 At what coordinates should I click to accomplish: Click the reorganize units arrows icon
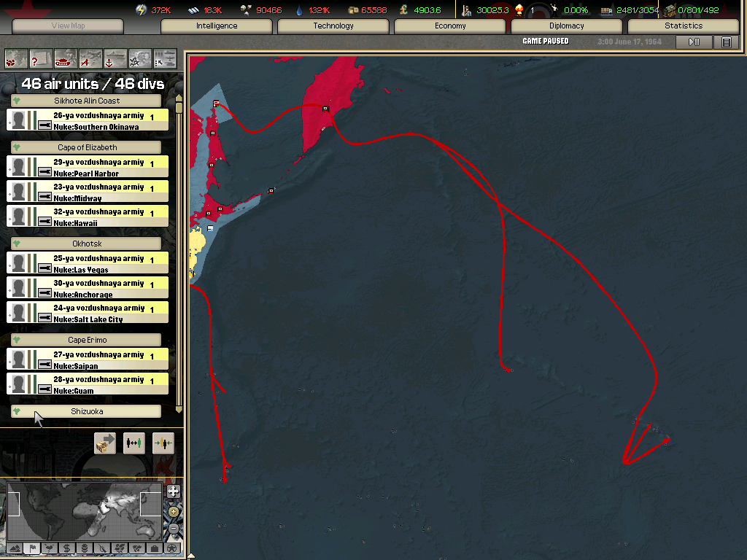[134, 443]
